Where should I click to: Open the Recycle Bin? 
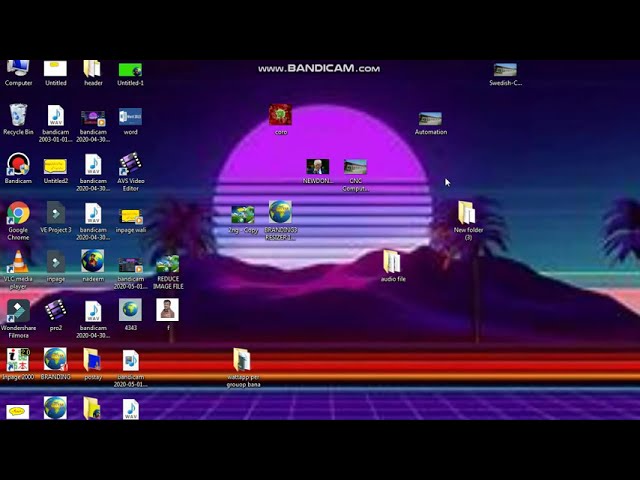(x=18, y=119)
